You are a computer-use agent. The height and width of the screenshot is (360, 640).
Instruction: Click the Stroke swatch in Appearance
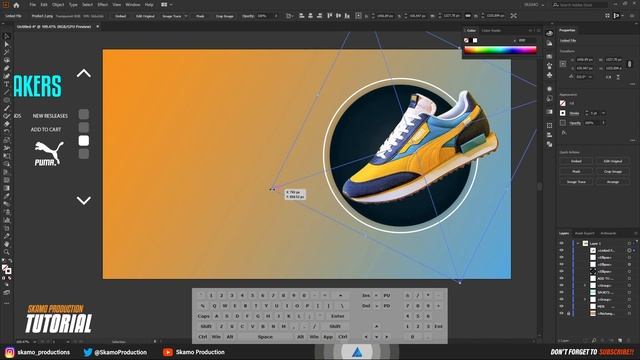tap(563, 113)
